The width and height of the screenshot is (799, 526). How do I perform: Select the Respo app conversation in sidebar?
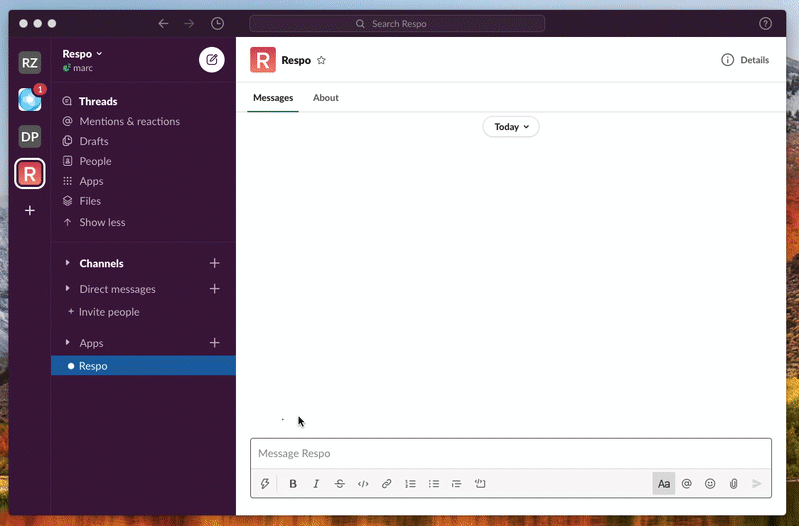(143, 366)
